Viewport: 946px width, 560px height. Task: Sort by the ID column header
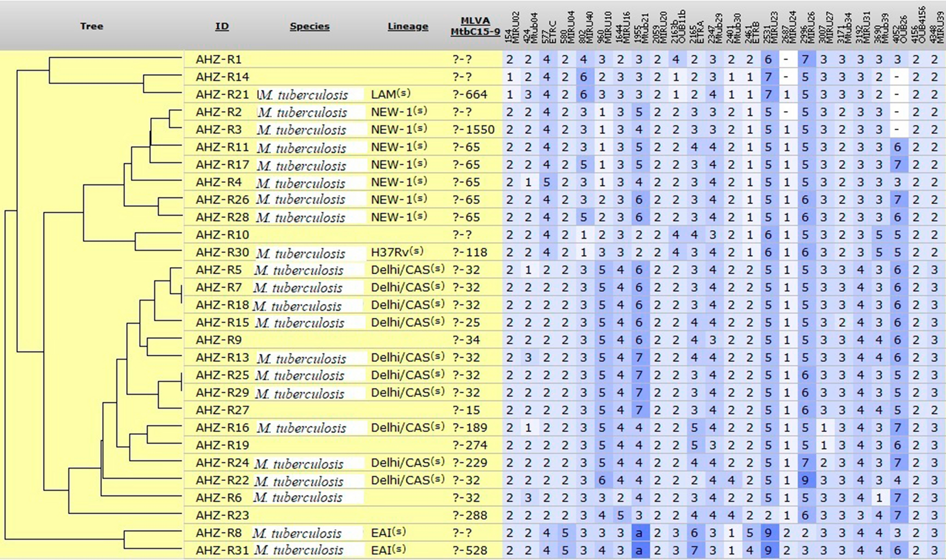point(222,26)
